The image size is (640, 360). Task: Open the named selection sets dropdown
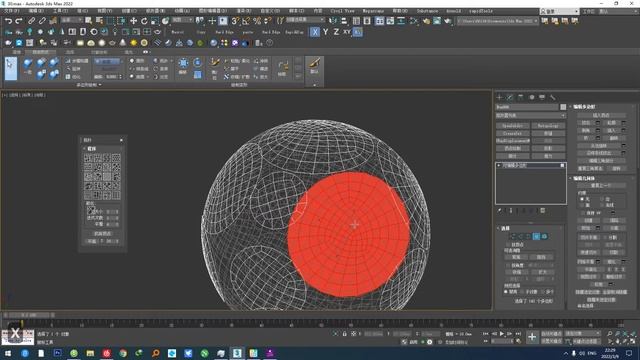(x=305, y=20)
